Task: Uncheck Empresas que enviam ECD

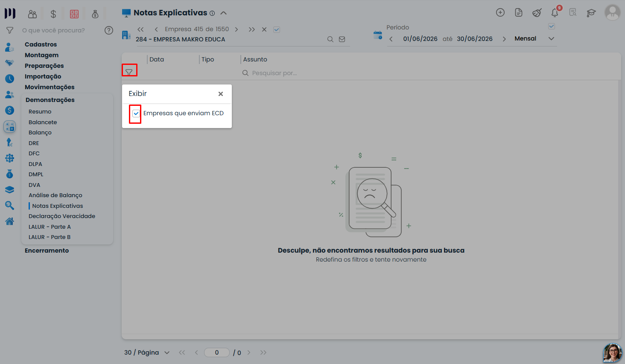Action: (x=136, y=114)
